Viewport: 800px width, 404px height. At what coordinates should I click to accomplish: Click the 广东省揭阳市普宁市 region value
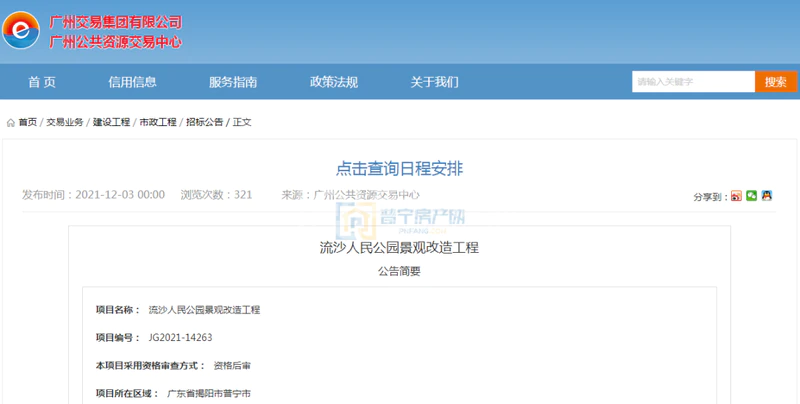pyautogui.click(x=209, y=394)
